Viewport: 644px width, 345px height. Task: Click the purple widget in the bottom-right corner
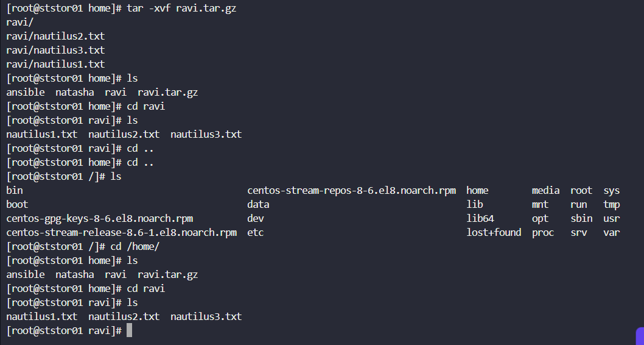[x=640, y=336]
